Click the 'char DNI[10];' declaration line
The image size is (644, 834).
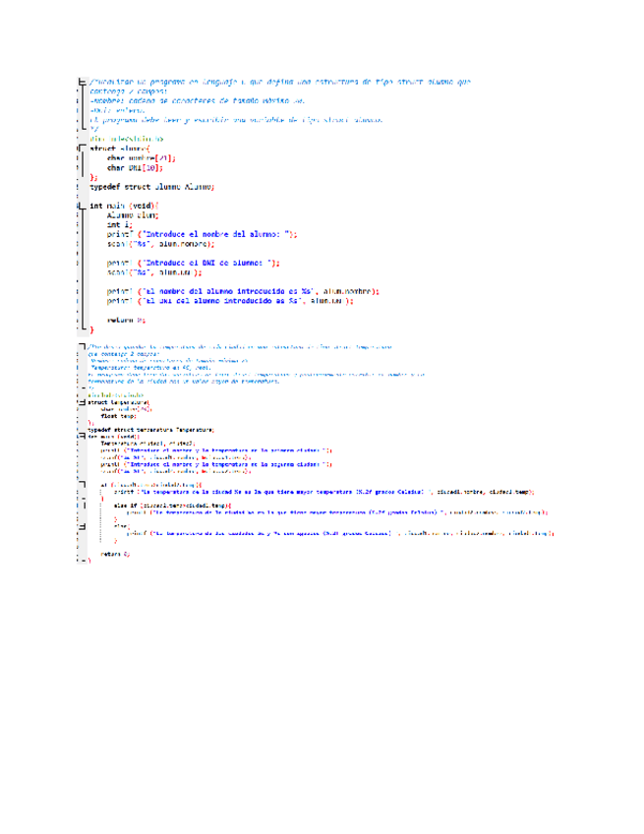(128, 167)
